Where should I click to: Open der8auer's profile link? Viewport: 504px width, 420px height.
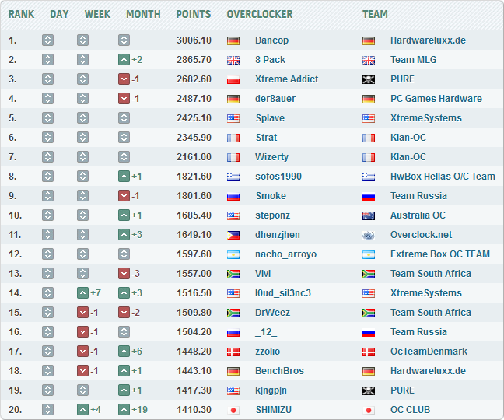(x=275, y=99)
